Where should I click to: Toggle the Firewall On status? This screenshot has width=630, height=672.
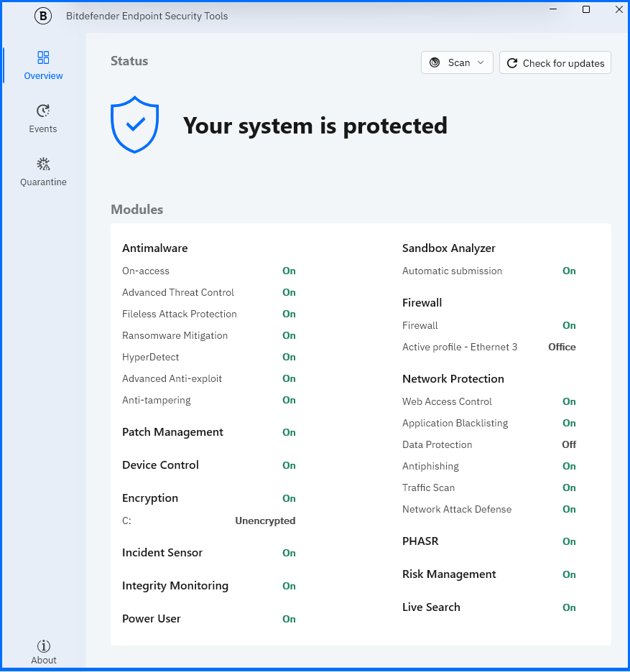point(569,325)
